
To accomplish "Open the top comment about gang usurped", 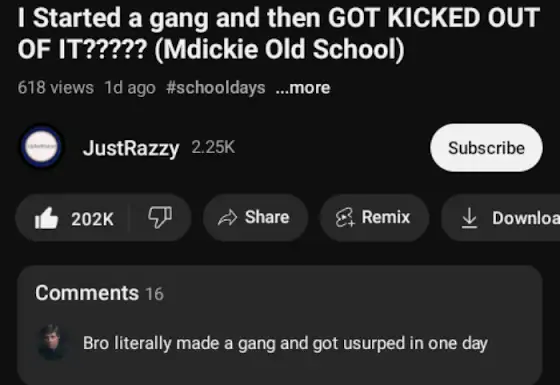I will pyautogui.click(x=285, y=343).
